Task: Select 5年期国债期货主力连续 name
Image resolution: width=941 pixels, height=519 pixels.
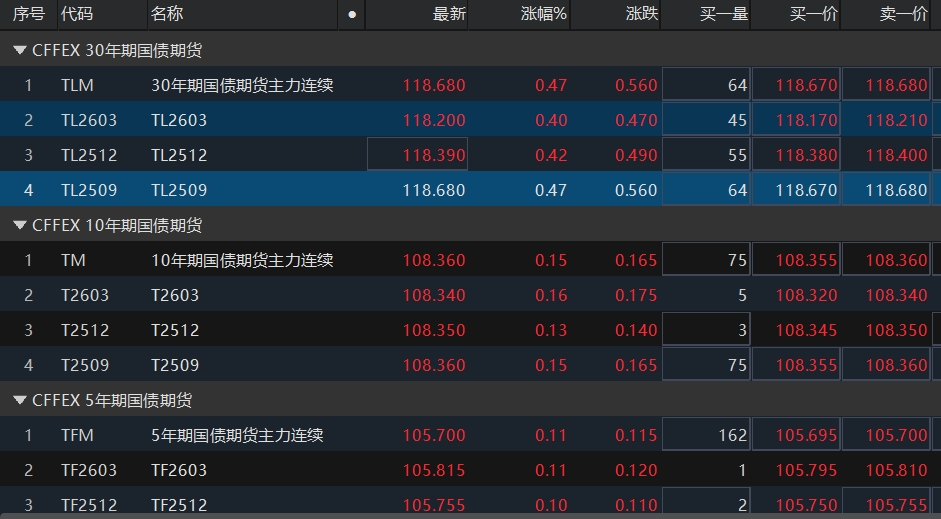Action: tap(237, 435)
